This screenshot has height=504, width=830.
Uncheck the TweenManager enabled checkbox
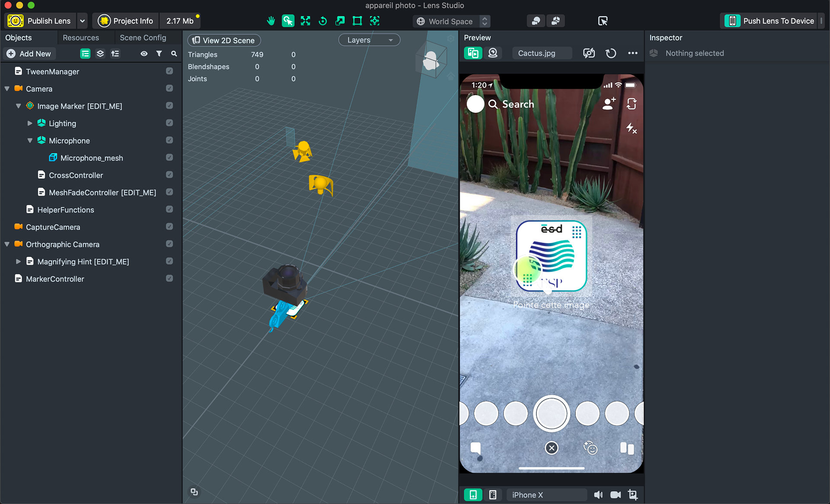pyautogui.click(x=169, y=71)
